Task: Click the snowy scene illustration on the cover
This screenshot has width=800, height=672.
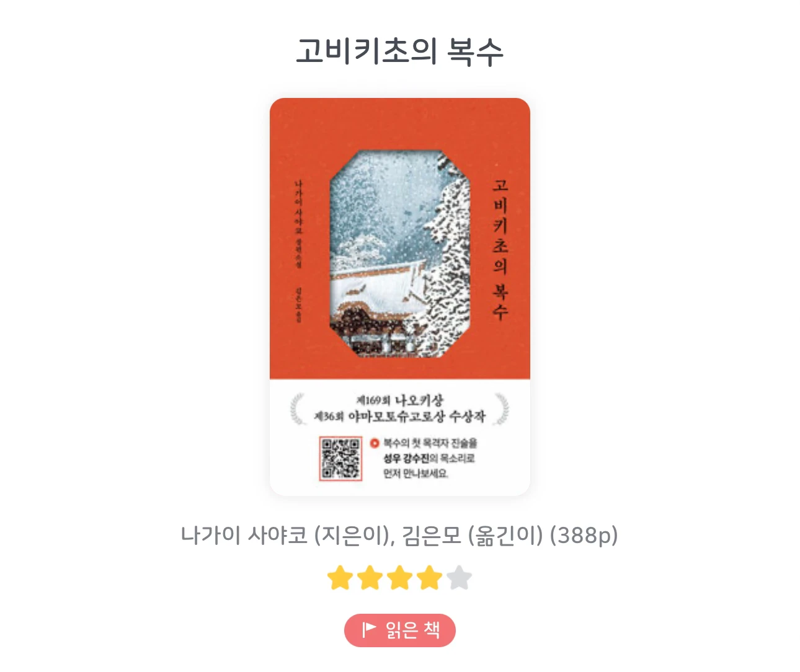Action: [x=400, y=254]
